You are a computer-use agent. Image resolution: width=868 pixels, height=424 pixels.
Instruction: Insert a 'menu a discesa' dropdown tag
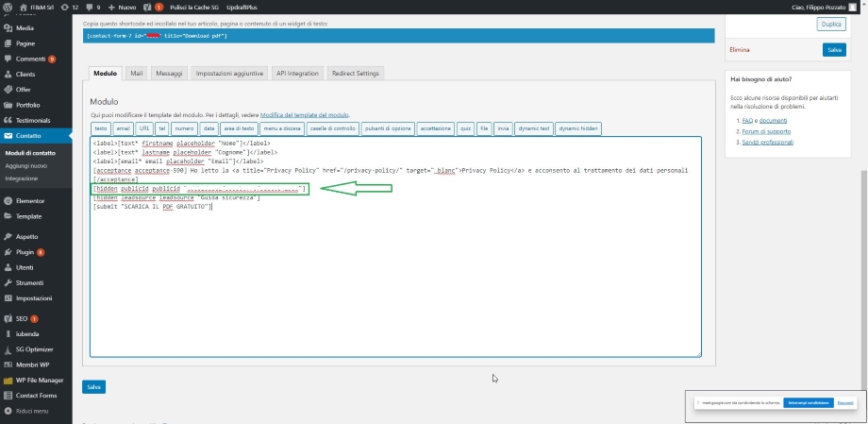point(283,128)
